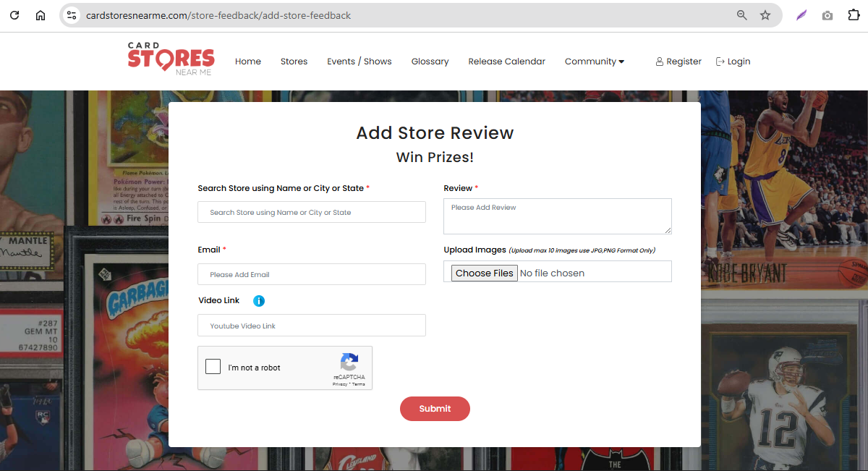The width and height of the screenshot is (868, 471).
Task: Go to the Events / Shows page
Action: [359, 61]
